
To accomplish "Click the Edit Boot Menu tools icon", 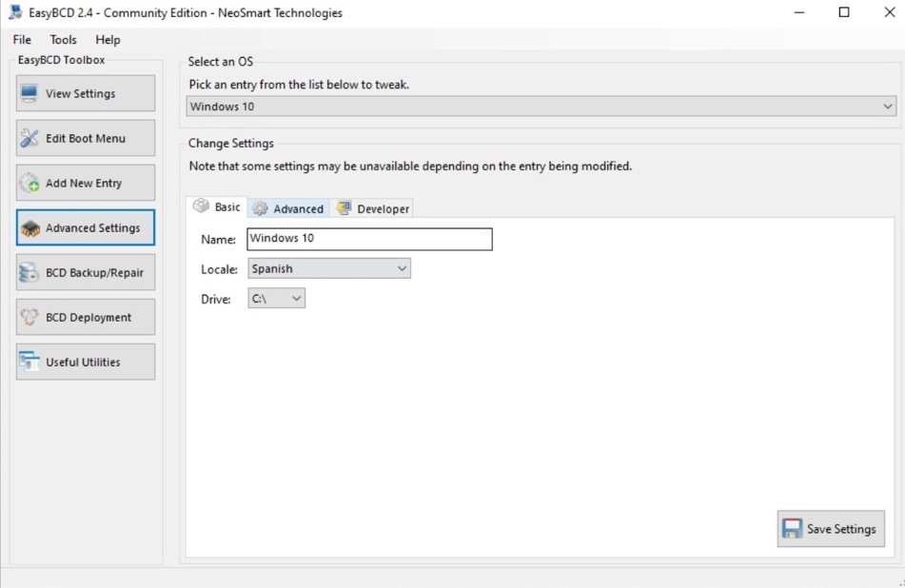I will [x=30, y=139].
